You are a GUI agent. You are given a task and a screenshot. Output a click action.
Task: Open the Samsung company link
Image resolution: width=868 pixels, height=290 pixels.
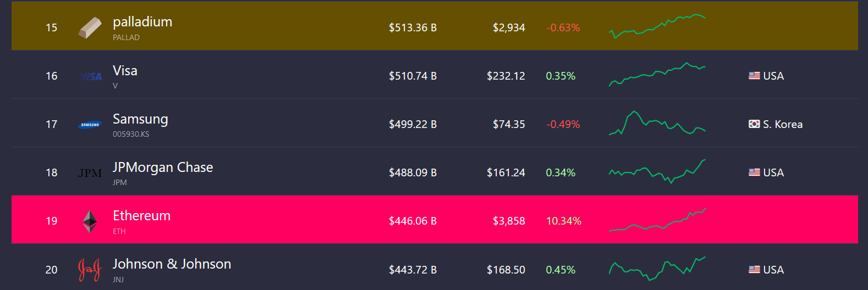(140, 119)
